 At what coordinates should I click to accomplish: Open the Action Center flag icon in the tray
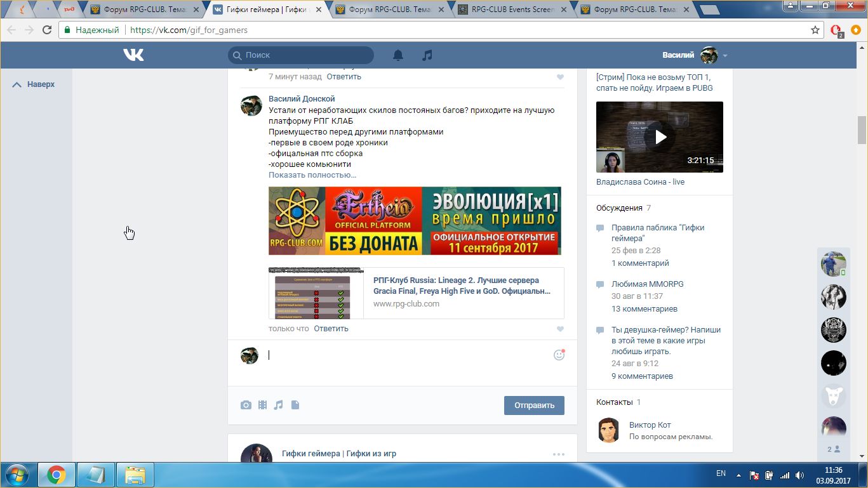[x=754, y=475]
